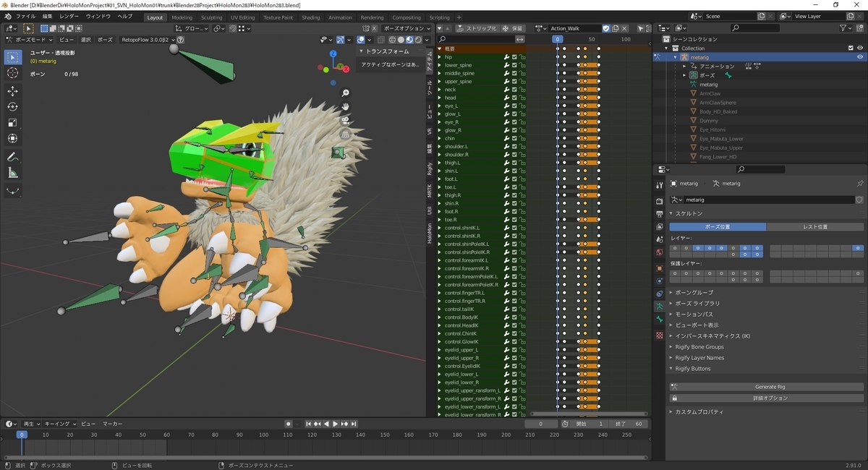This screenshot has height=470, width=868.
Task: Open the Output properties tab icon
Action: (659, 214)
